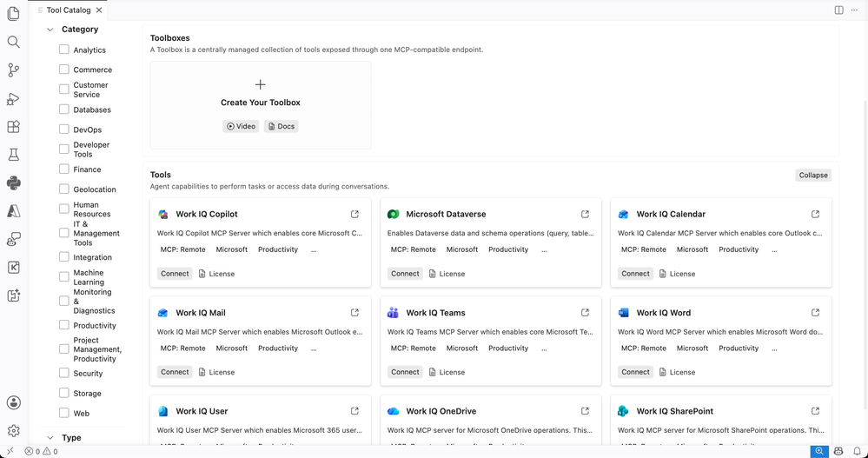Check the Customer Service checkbox
The width and height of the screenshot is (868, 458).
point(64,90)
